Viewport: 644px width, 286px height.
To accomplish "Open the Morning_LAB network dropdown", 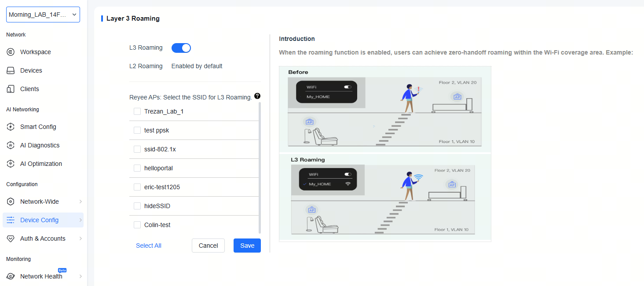I will [43, 15].
